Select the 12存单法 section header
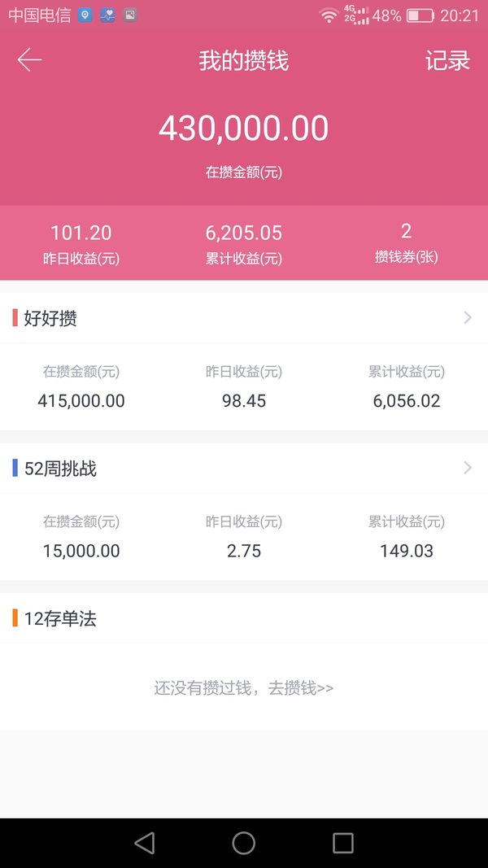 tap(244, 618)
